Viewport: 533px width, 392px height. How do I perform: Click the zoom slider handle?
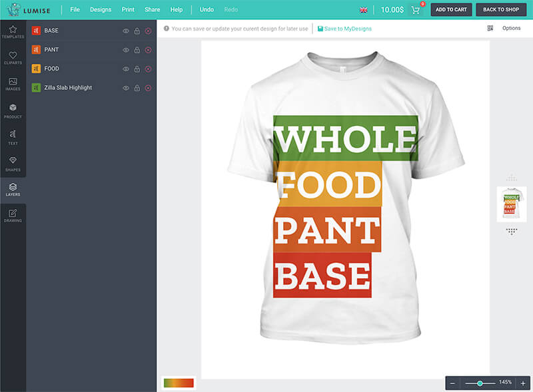(480, 383)
